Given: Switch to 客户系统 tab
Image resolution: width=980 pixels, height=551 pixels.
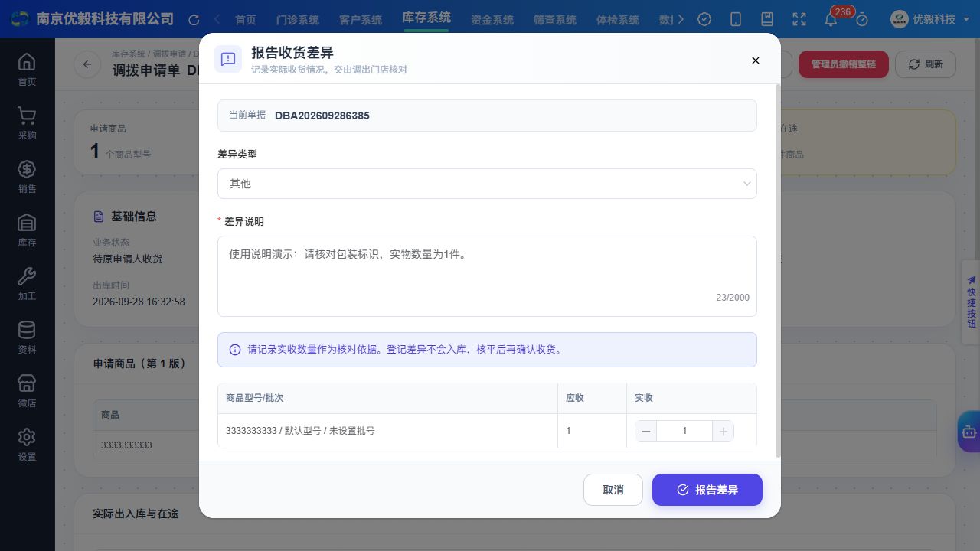Looking at the screenshot, I should point(361,20).
